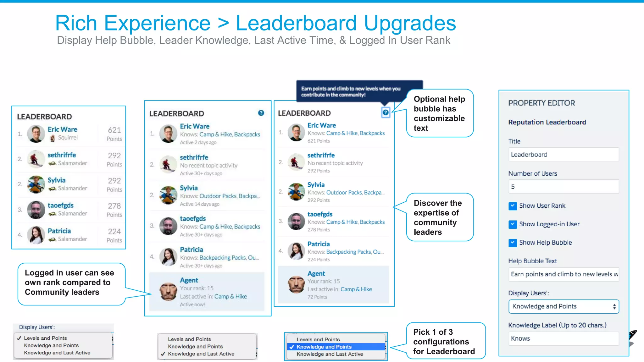Click Sylvia's avatar in the middle leaderboard
Viewport: 644px width, 362px height.
tap(168, 195)
